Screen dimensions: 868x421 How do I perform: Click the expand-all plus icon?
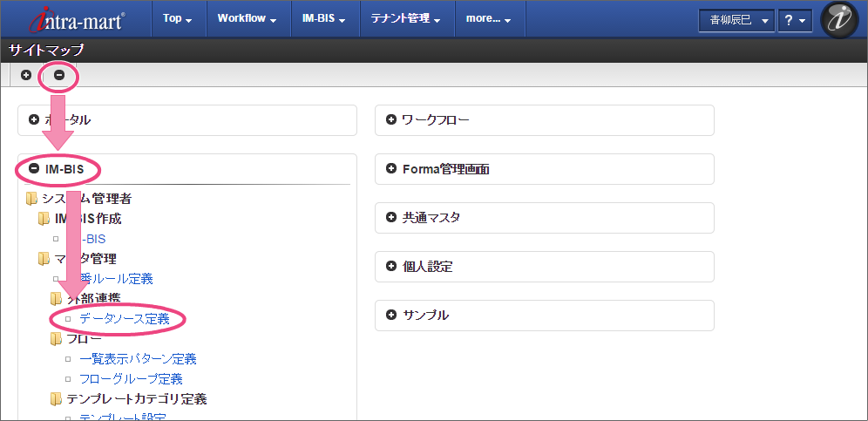tap(26, 75)
